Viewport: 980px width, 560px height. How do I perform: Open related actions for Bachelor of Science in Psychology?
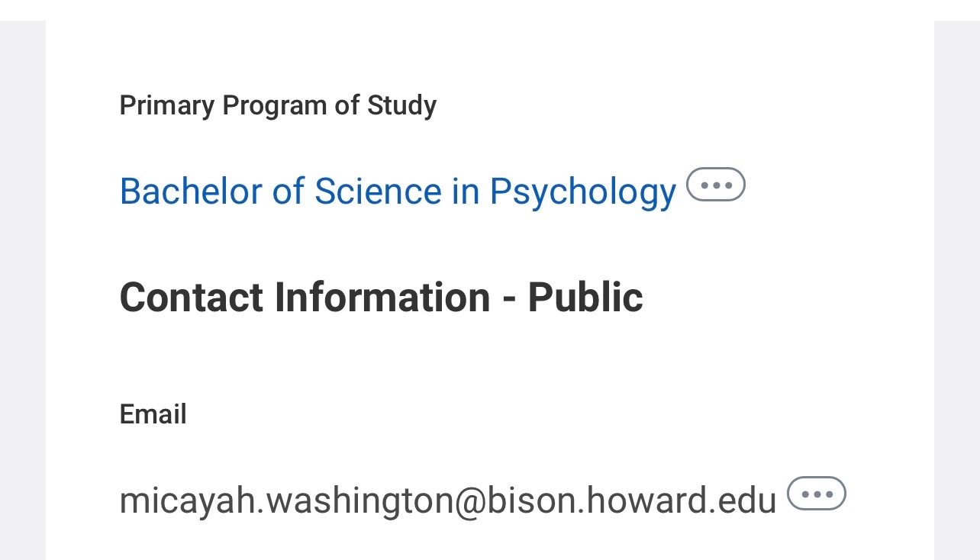[715, 185]
